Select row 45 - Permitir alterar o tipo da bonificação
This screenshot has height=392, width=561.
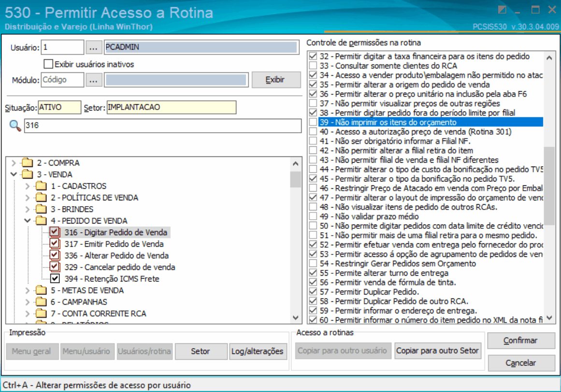(x=431, y=179)
